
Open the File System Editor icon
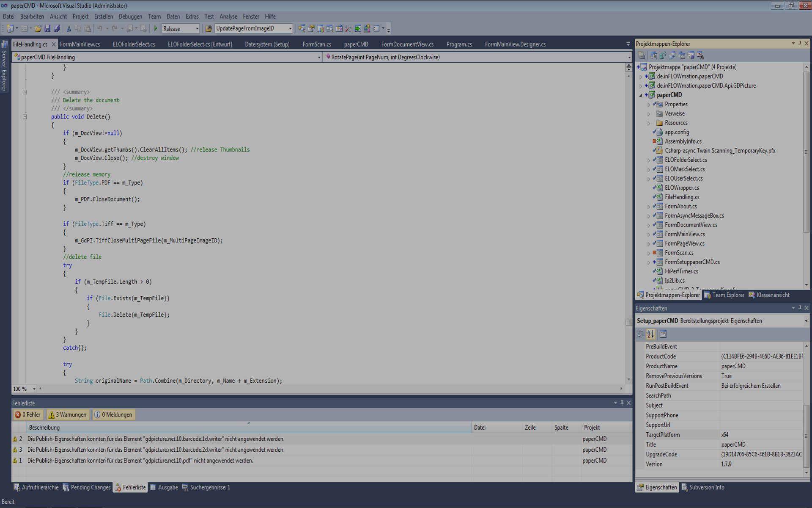click(654, 55)
